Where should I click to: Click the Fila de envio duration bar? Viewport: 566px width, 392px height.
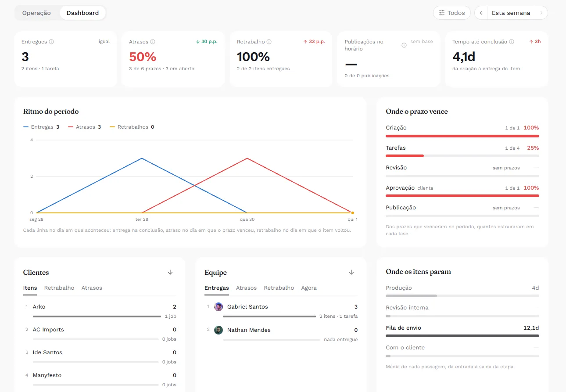click(462, 336)
